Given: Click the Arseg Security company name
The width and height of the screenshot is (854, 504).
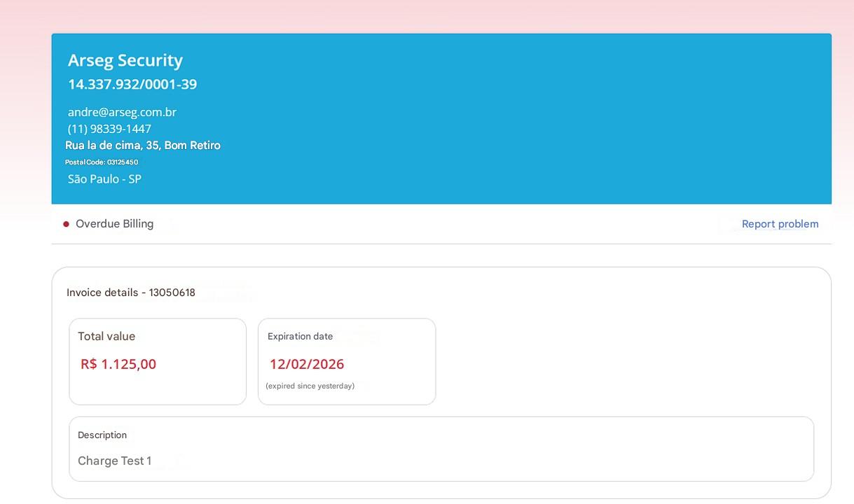Looking at the screenshot, I should [125, 61].
